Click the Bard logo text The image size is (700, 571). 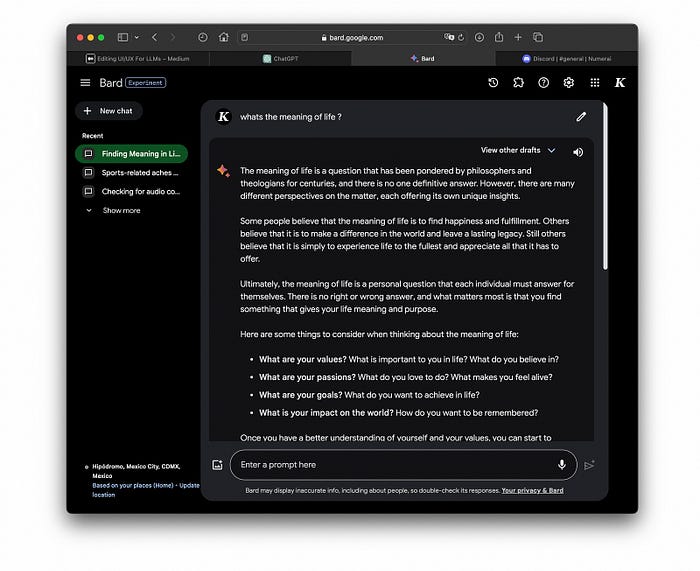pyautogui.click(x=111, y=83)
